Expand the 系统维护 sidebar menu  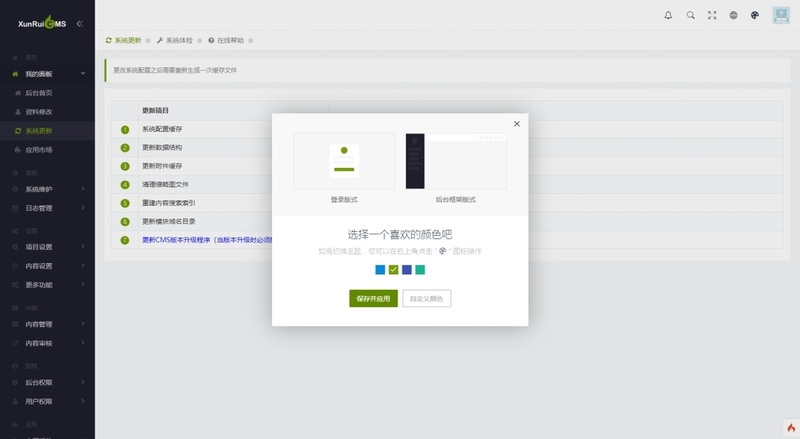[x=47, y=189]
